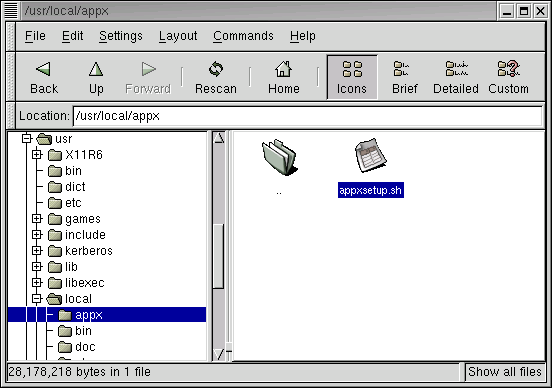The height and width of the screenshot is (388, 552).
Task: Expand the lib folder node
Action: pyautogui.click(x=37, y=267)
